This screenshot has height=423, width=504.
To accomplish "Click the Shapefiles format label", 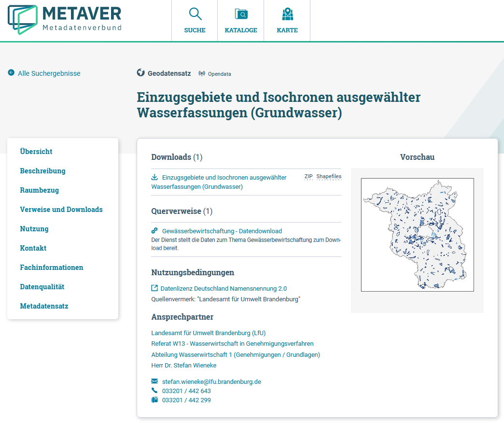I will click(x=329, y=176).
